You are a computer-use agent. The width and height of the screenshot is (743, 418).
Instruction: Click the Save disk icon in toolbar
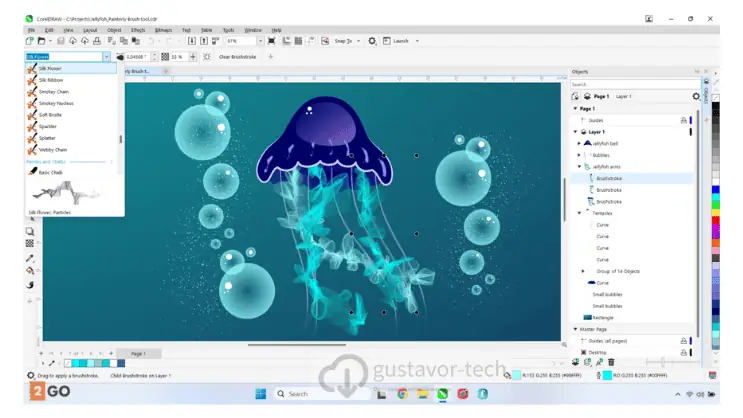(x=61, y=41)
